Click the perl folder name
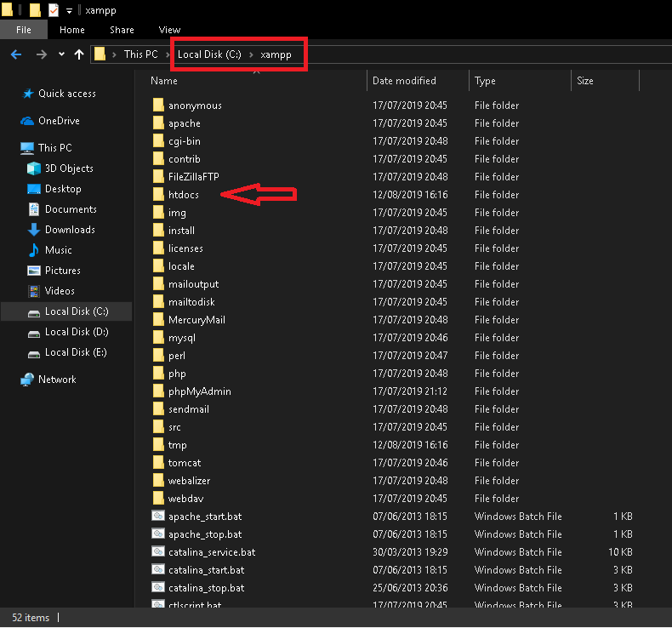This screenshot has width=672, height=628. click(x=177, y=356)
